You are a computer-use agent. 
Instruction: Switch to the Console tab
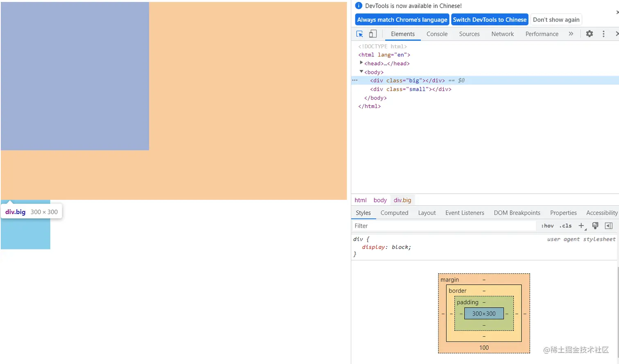click(437, 34)
